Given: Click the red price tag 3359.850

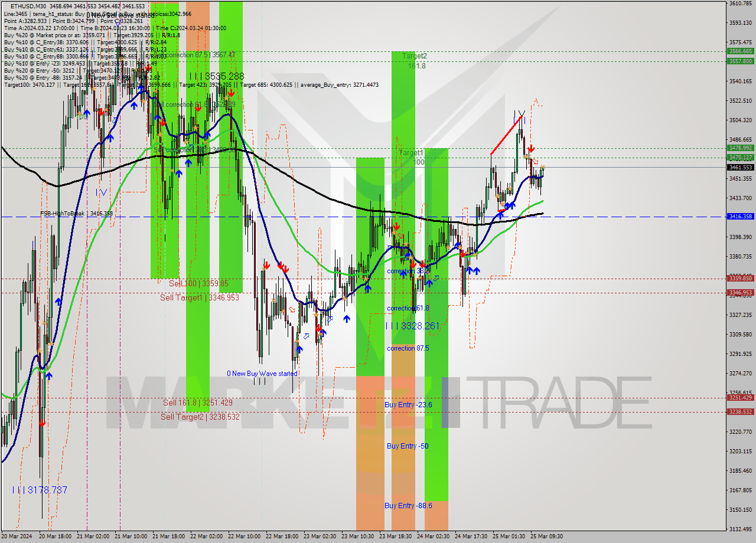Looking at the screenshot, I should coord(740,278).
